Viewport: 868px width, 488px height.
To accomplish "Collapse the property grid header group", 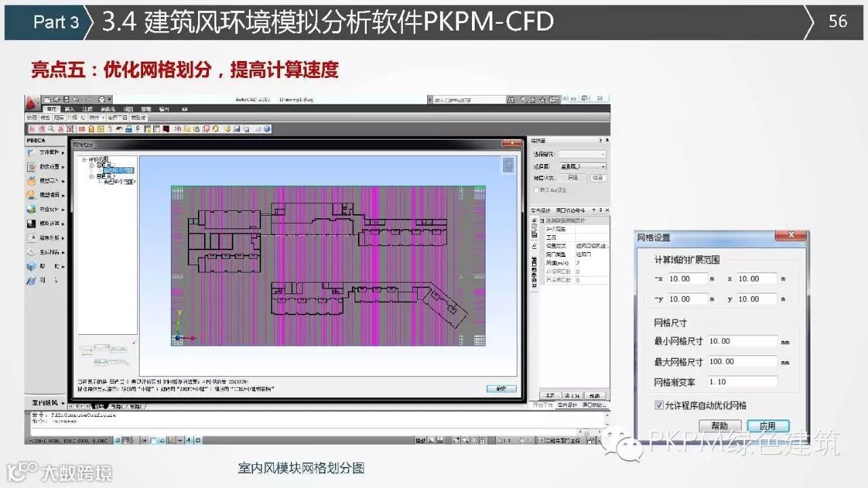I will (542, 222).
